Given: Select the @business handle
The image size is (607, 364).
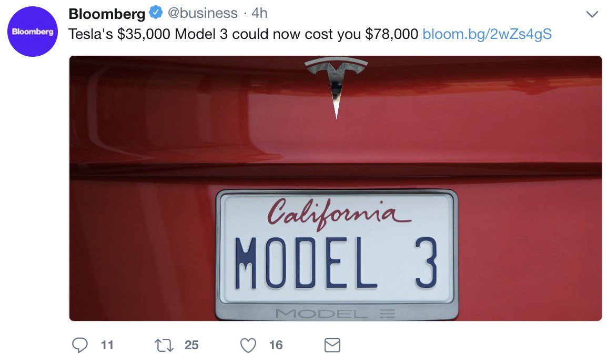Looking at the screenshot, I should coord(203,13).
